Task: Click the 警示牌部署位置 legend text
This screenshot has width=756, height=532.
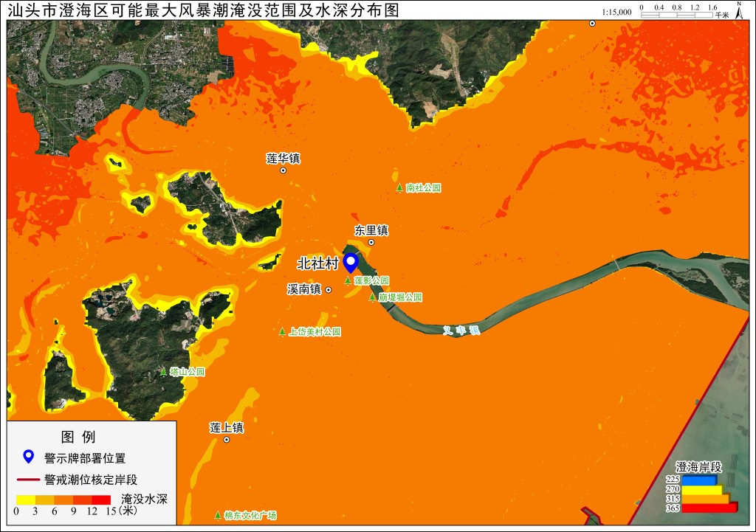Action: click(x=85, y=457)
